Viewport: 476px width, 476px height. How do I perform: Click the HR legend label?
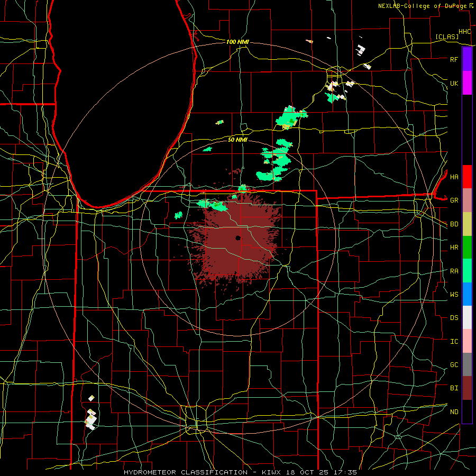[454, 248]
